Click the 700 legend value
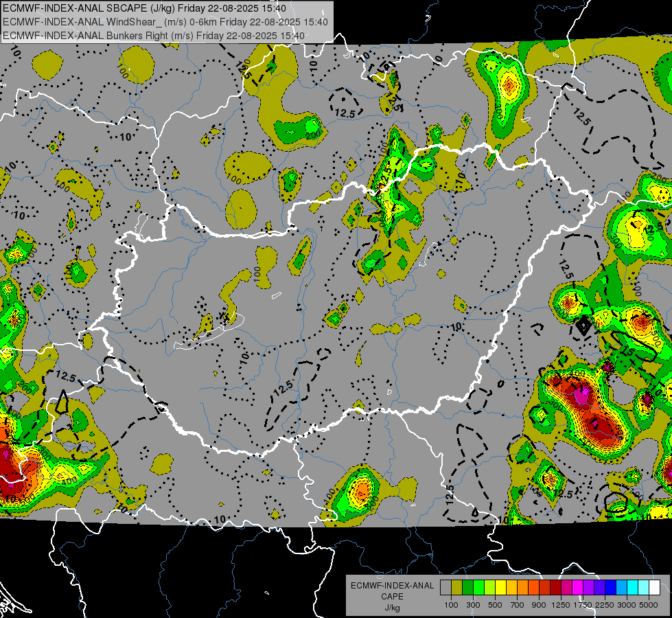Screen dimensions: 672x618 pyautogui.click(x=518, y=605)
